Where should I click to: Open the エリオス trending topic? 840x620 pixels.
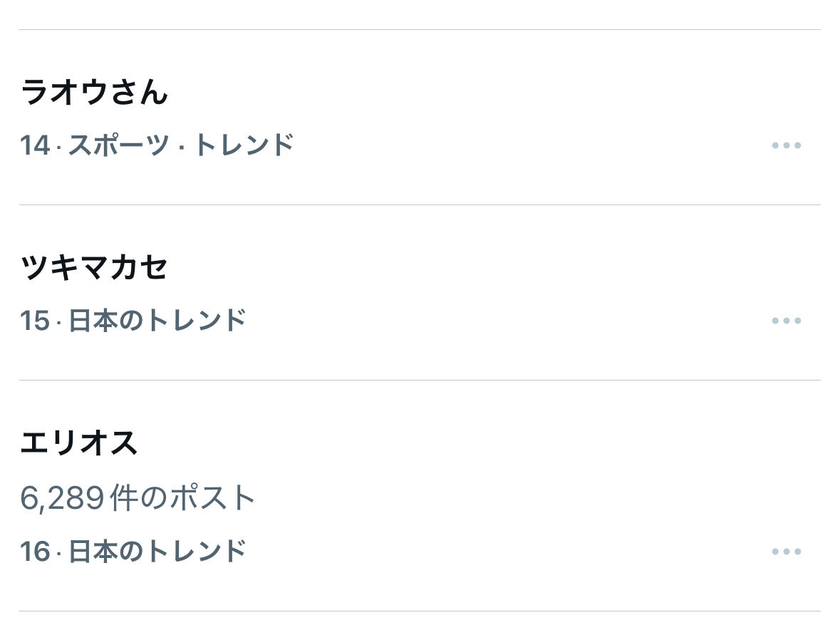point(78,443)
